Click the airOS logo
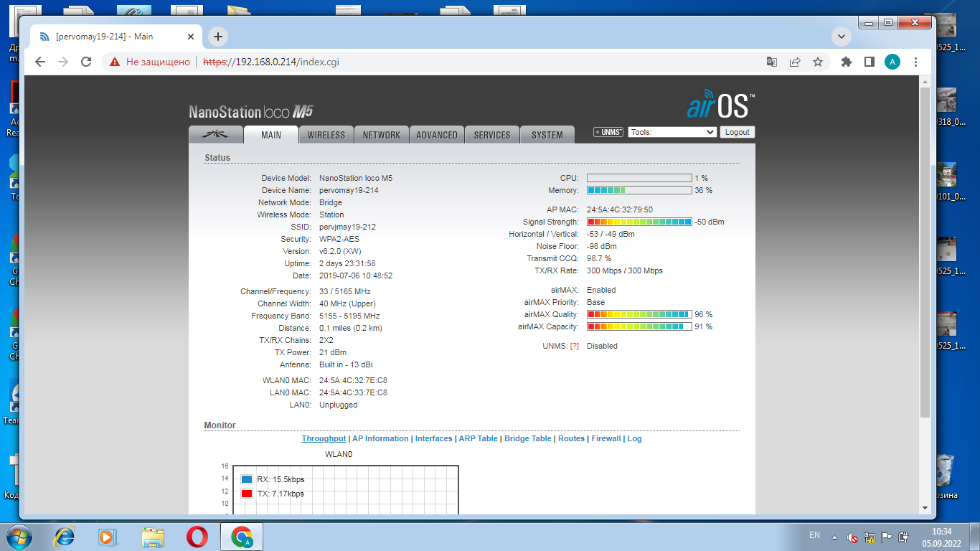The image size is (980, 551). (x=720, y=104)
